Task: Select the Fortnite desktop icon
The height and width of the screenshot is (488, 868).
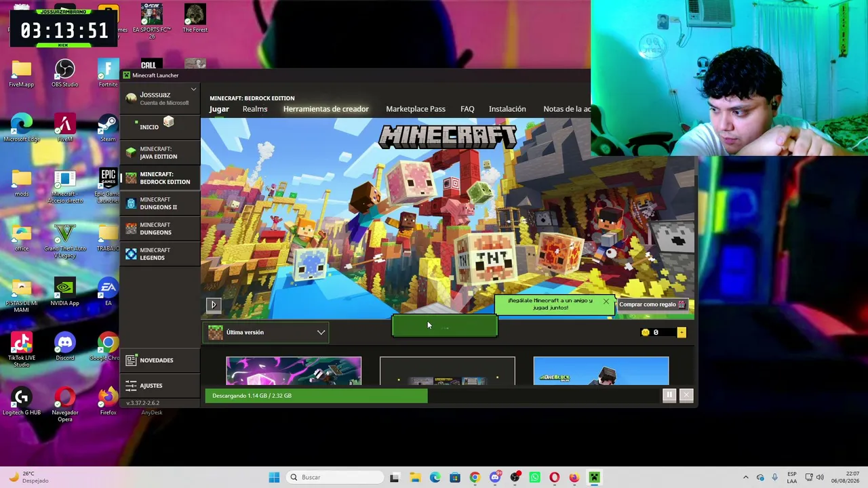Action: (x=108, y=74)
